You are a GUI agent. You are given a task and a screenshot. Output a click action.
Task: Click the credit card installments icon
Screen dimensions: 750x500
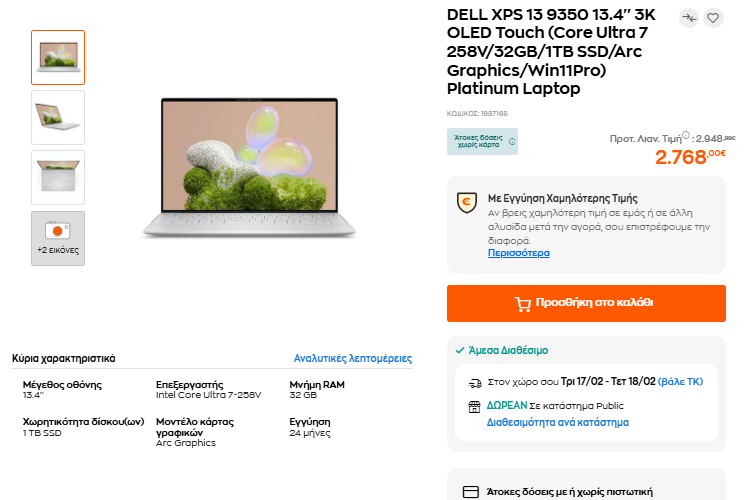[471, 492]
